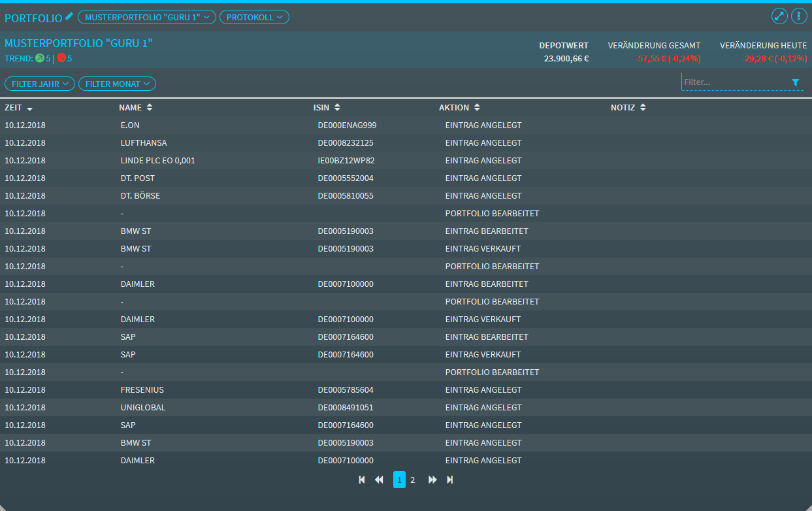Click the funnel filter icon
Screen dimensions: 812x511
pyautogui.click(x=795, y=83)
